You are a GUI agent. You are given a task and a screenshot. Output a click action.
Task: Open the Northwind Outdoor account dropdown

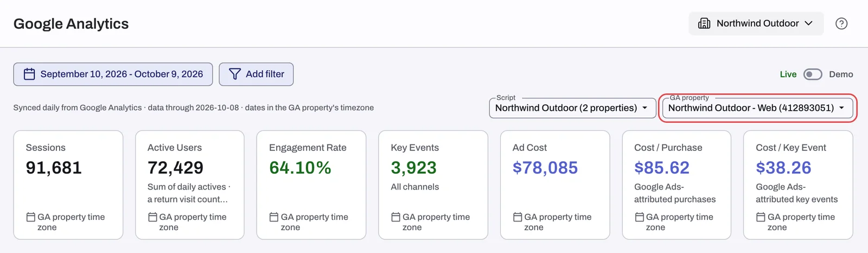(756, 23)
